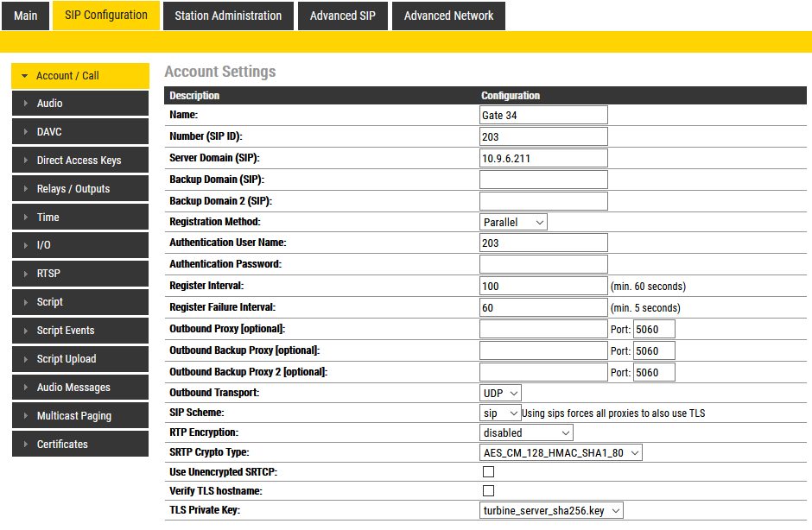
Task: Click the Server Domain (SIP) field
Action: (543, 158)
